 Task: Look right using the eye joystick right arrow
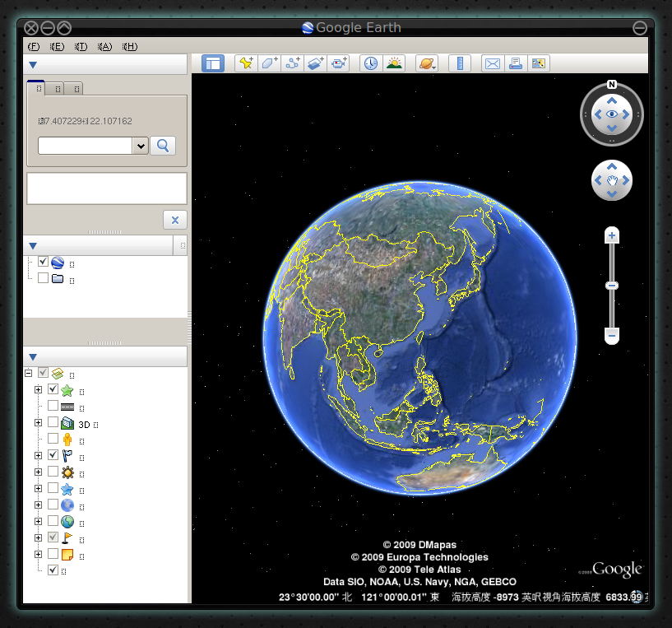pyautogui.click(x=626, y=114)
